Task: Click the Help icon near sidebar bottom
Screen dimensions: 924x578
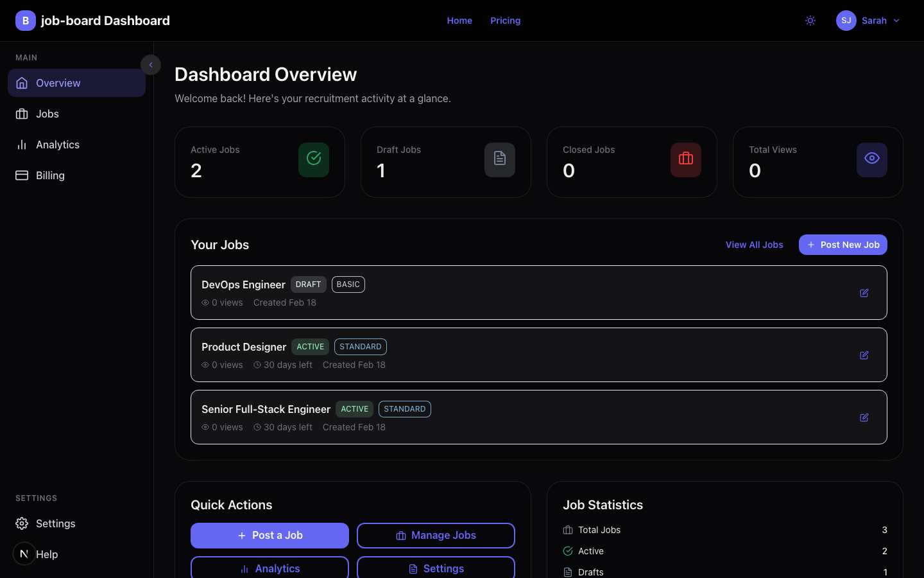Action: (x=24, y=554)
